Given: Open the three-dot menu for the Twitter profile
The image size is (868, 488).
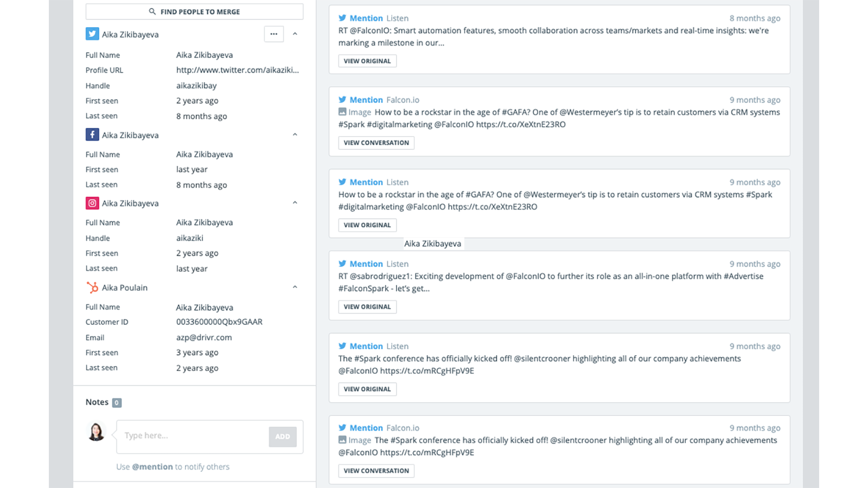Looking at the screenshot, I should tap(274, 34).
